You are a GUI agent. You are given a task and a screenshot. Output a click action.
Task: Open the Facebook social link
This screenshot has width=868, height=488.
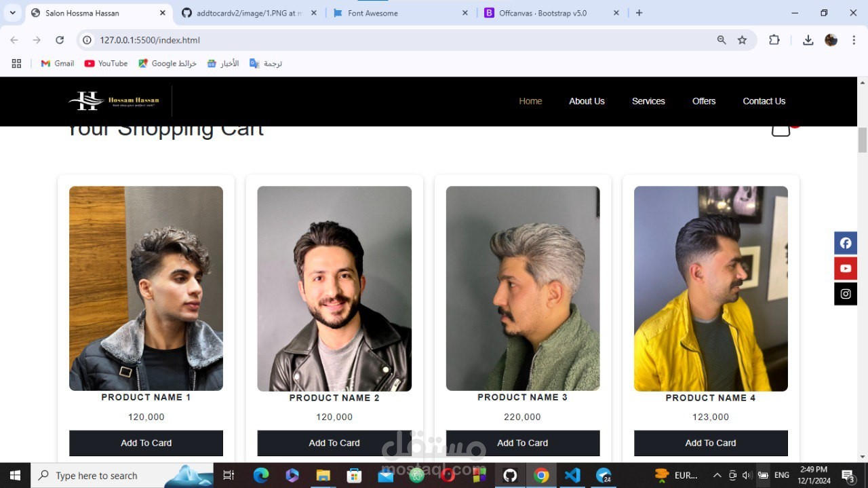point(846,243)
